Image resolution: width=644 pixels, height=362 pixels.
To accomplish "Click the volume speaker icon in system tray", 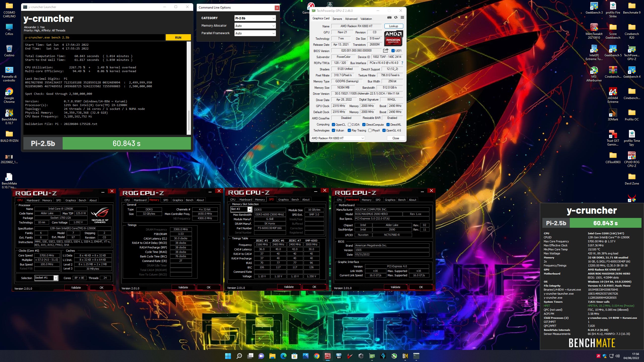I will pos(617,356).
